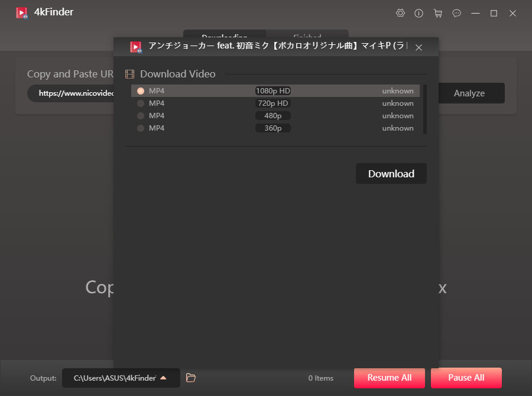
Task: Open the feedback chat bubble icon
Action: 457,12
